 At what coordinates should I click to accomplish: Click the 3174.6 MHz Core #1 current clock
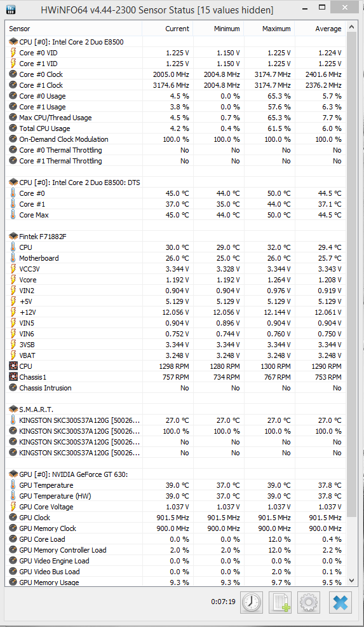click(171, 85)
